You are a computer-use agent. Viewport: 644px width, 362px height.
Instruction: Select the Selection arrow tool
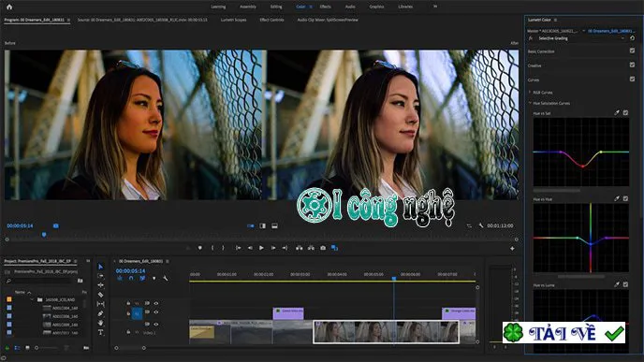101,267
